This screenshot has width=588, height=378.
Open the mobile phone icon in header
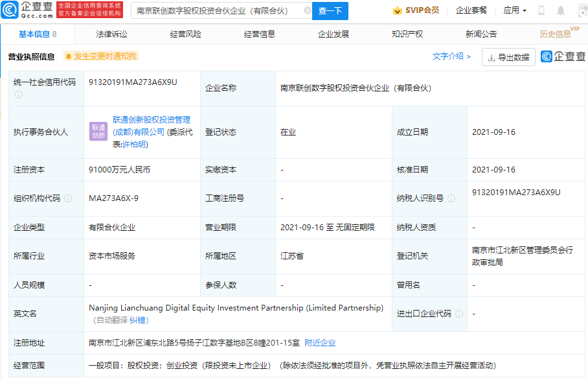coord(541,10)
